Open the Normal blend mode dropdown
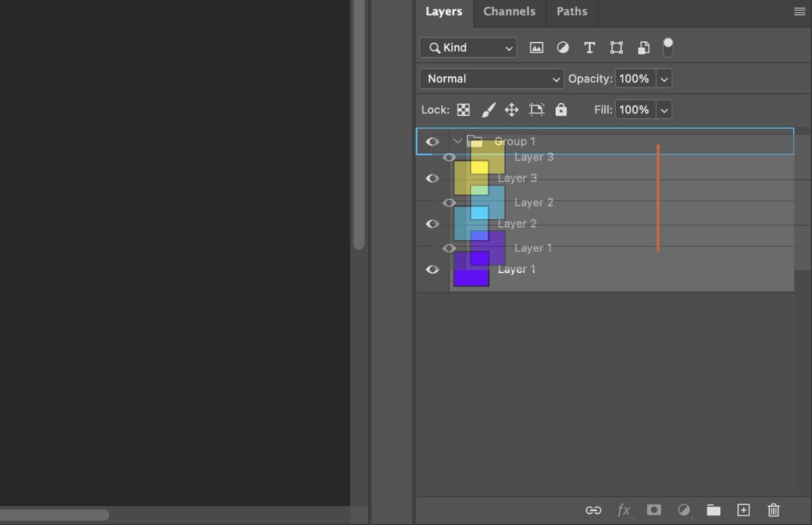Viewport: 812px width, 525px height. pyautogui.click(x=491, y=79)
